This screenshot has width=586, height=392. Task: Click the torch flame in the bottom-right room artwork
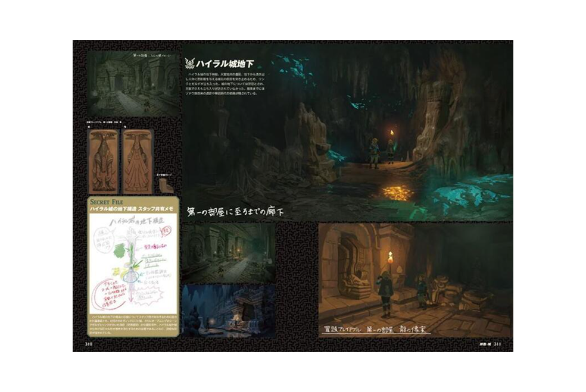[391, 258]
